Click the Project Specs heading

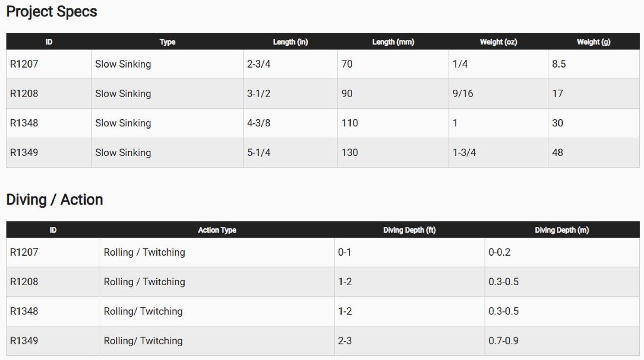pyautogui.click(x=52, y=12)
